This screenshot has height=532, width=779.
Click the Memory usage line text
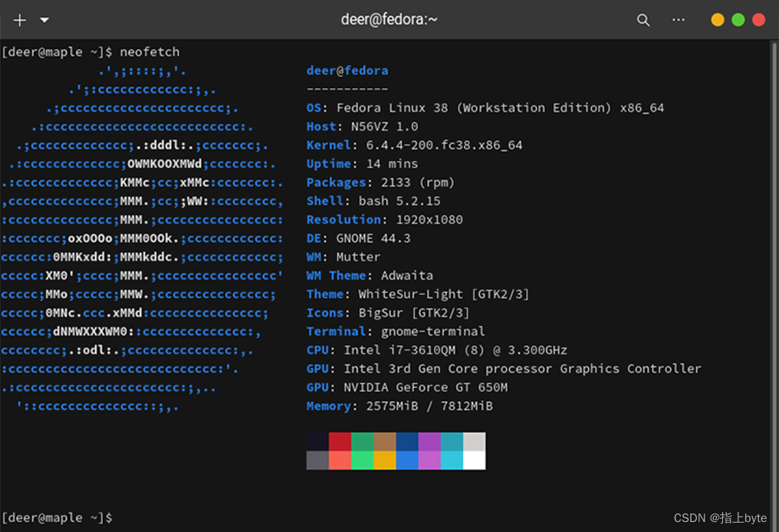[399, 406]
